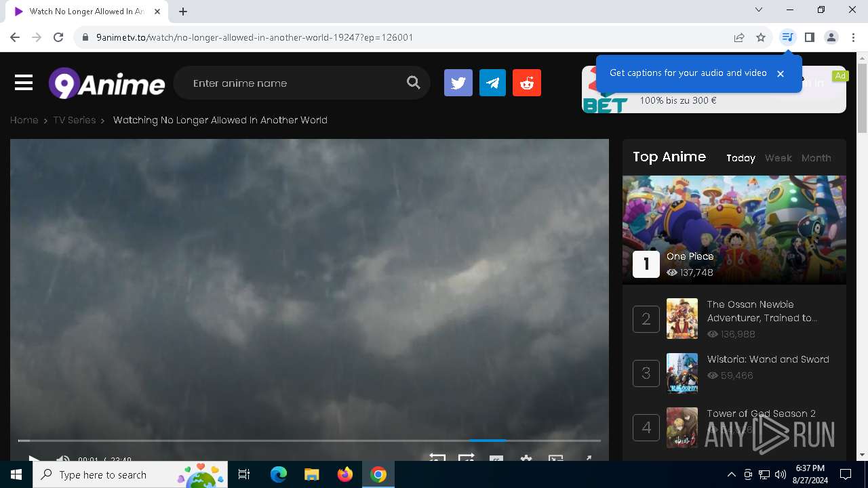Switch Top Anime to Today tab
This screenshot has height=488, width=868.
[741, 158]
